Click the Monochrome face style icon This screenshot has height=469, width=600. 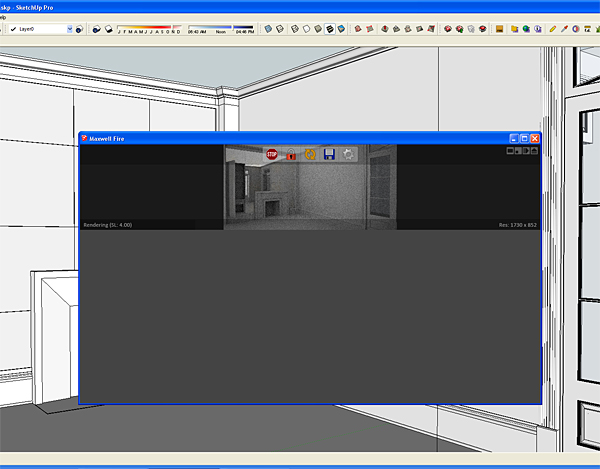pyautogui.click(x=343, y=29)
